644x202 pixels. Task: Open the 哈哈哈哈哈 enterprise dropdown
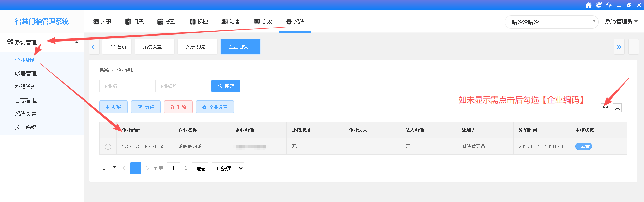tap(551, 22)
